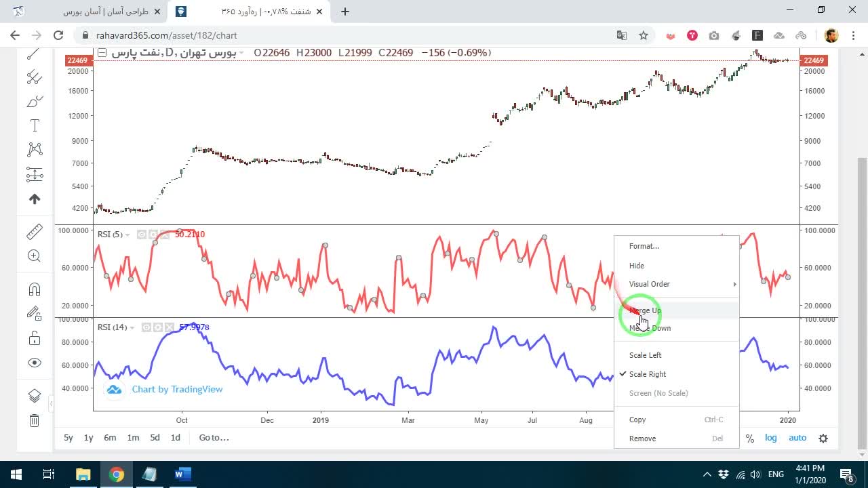Set range to 6m
The height and width of the screenshot is (488, 868).
[110, 438]
